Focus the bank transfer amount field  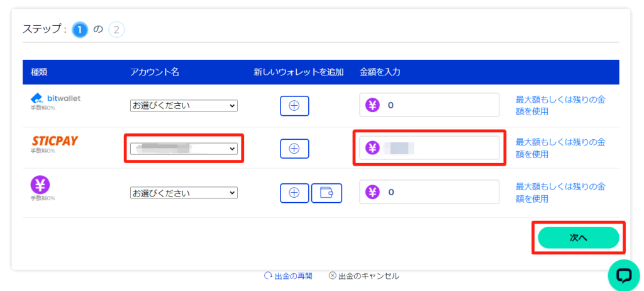click(440, 192)
